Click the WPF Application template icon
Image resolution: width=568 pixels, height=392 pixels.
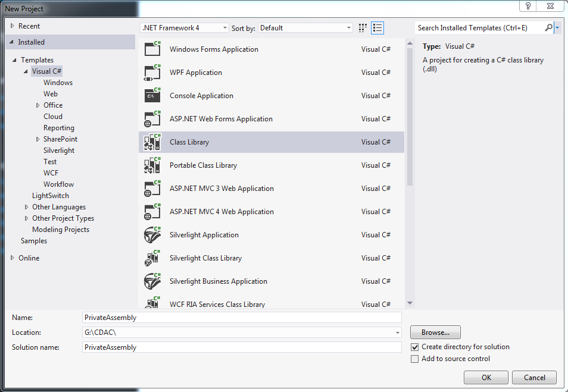(153, 73)
